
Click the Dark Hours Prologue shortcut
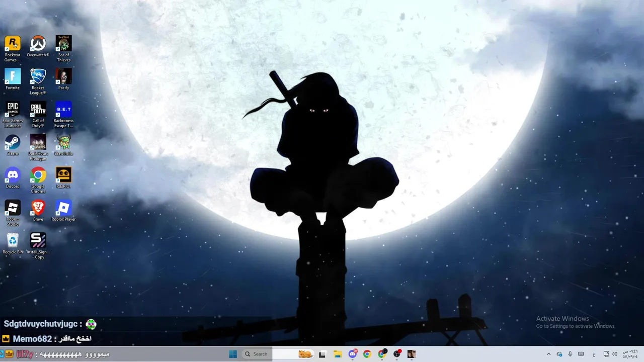click(38, 147)
